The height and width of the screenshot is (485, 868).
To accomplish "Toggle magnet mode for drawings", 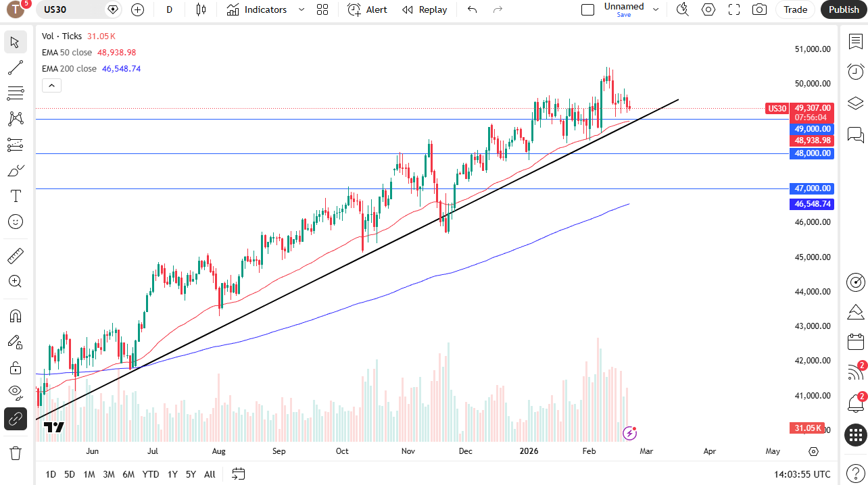I will click(x=15, y=315).
